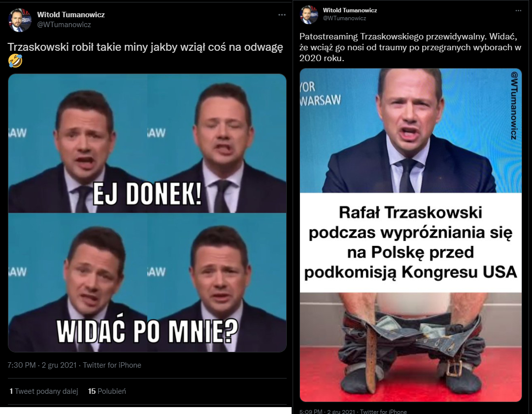Open the left tweet's three-dot more menu
532x414 pixels.
pyautogui.click(x=282, y=15)
